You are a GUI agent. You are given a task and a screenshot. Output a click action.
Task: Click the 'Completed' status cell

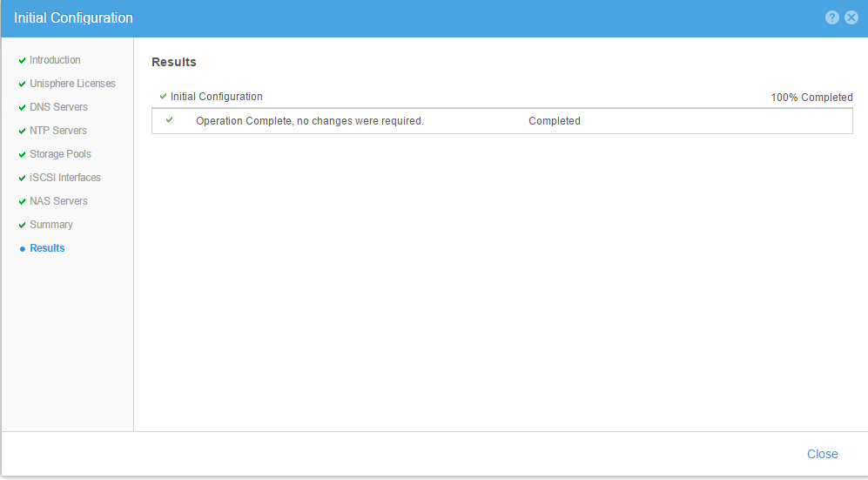[554, 121]
